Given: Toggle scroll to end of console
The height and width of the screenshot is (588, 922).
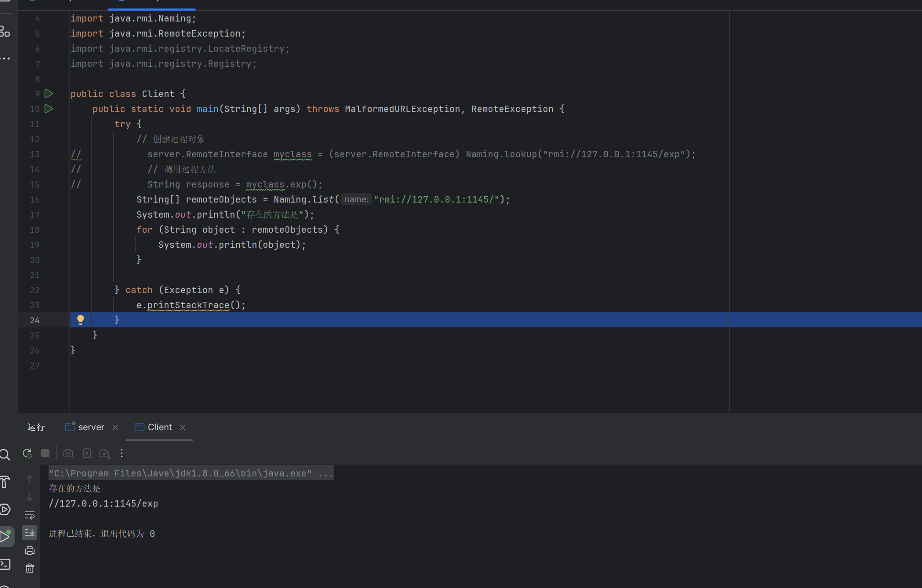Looking at the screenshot, I should point(30,533).
